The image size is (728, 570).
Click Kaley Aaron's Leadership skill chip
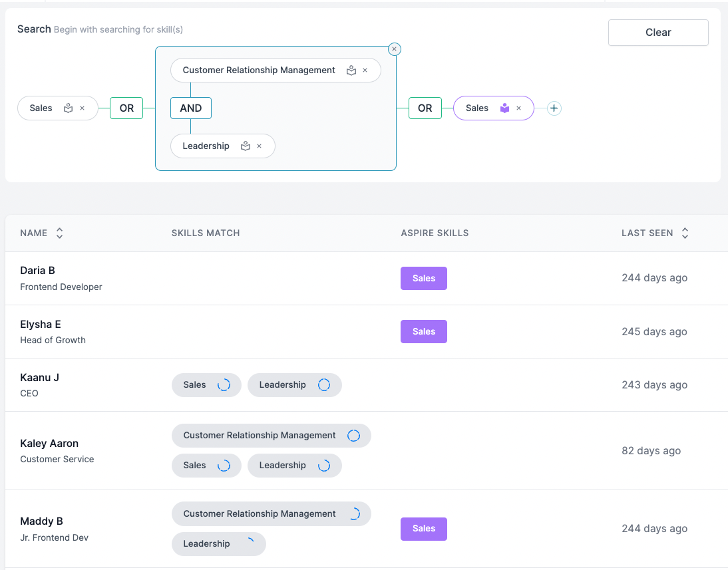pyautogui.click(x=295, y=466)
